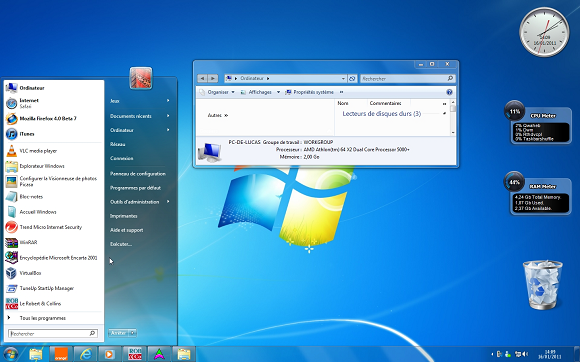Click the Arrêter shutdown button
This screenshot has width=580, height=362.
click(119, 333)
